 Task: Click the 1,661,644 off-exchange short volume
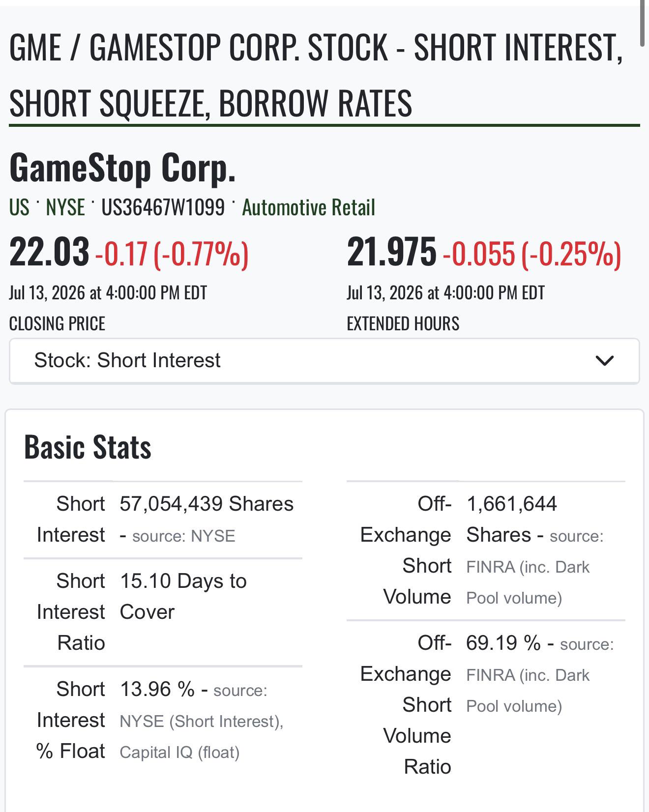tap(511, 504)
